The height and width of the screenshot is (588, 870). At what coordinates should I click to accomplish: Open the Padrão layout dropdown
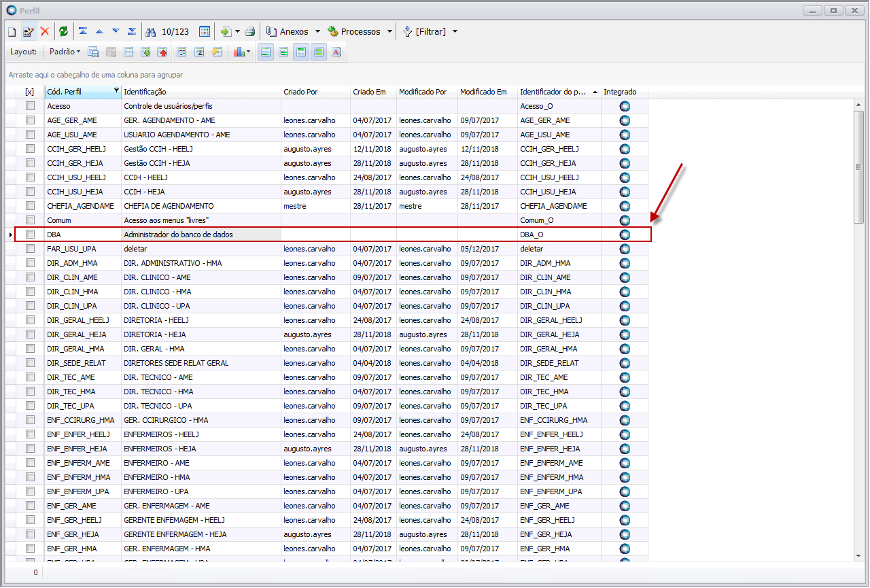[x=65, y=52]
